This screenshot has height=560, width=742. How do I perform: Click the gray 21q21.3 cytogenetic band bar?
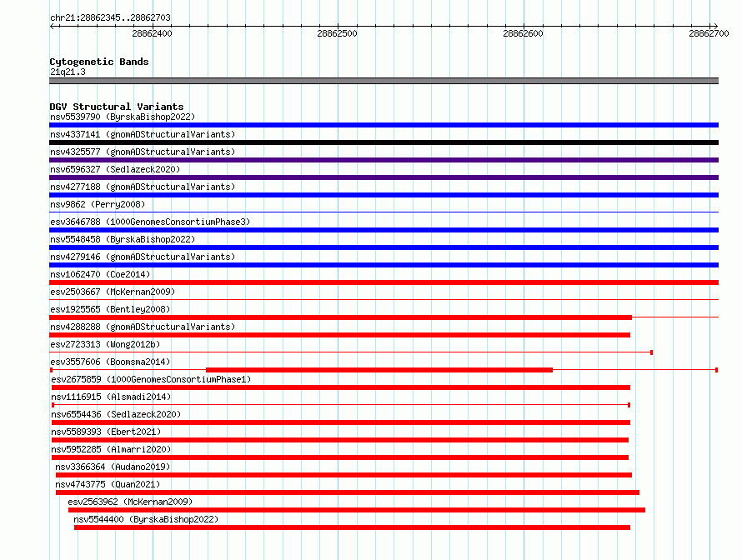point(384,81)
